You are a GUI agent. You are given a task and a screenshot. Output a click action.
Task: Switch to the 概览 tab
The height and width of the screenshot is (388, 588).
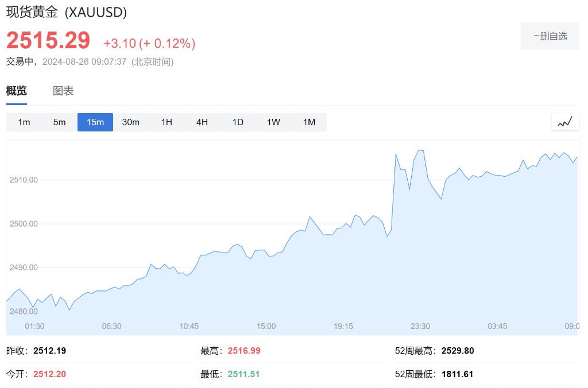[x=16, y=91]
